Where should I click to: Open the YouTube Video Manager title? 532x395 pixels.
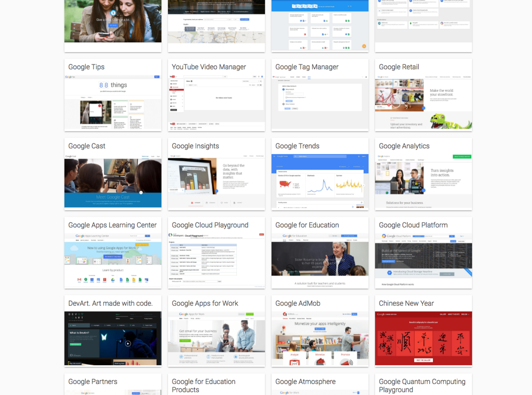click(209, 67)
